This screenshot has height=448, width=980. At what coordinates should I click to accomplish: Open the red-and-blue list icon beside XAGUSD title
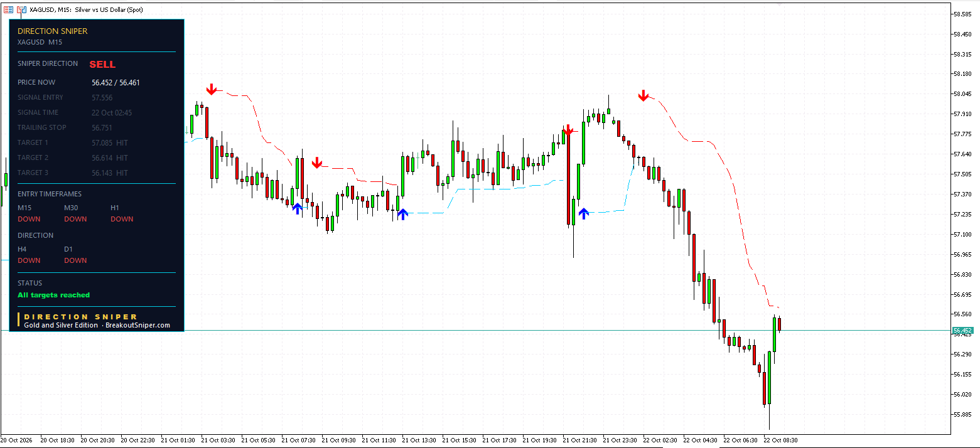8,10
